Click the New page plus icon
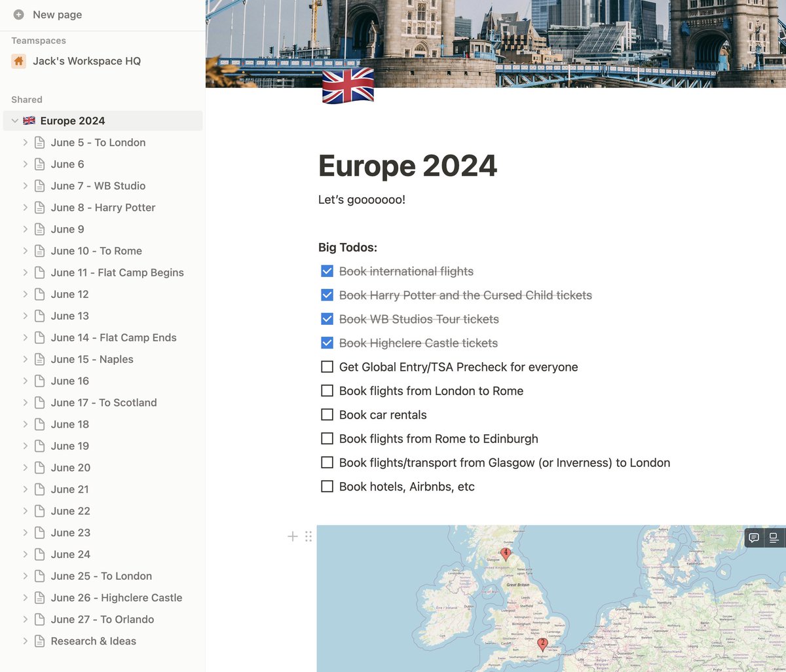Screen dimensions: 786x672 [18, 14]
